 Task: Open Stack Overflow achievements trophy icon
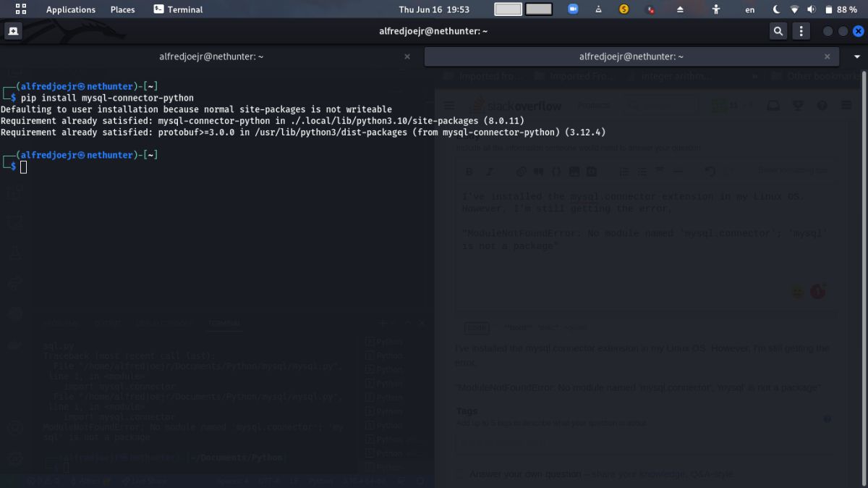coord(799,106)
